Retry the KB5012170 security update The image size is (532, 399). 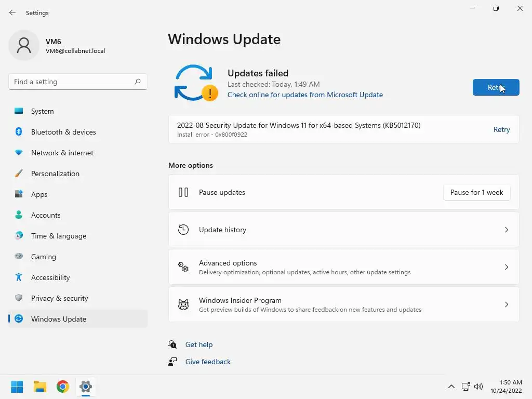[x=501, y=129]
